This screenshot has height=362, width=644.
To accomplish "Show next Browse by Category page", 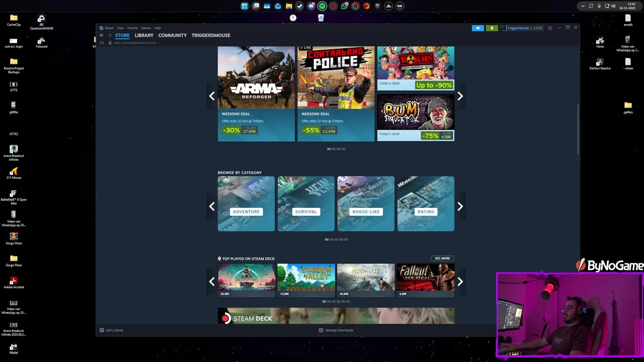I will pos(460,207).
